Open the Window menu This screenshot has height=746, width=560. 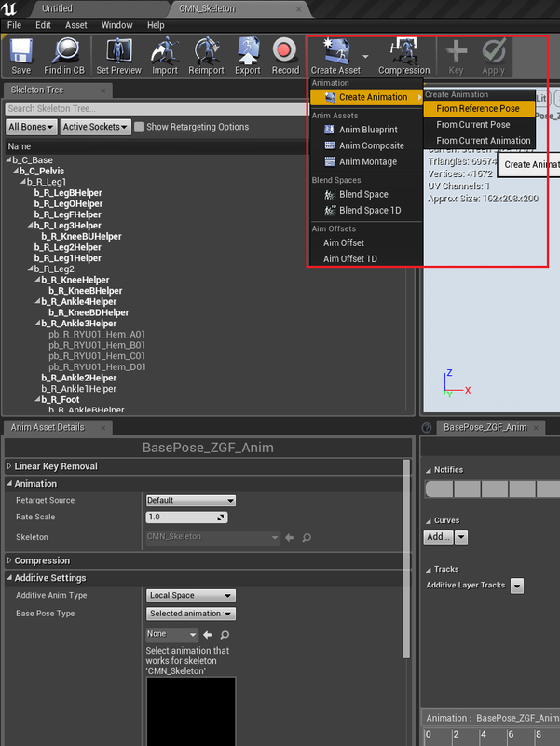(x=117, y=25)
